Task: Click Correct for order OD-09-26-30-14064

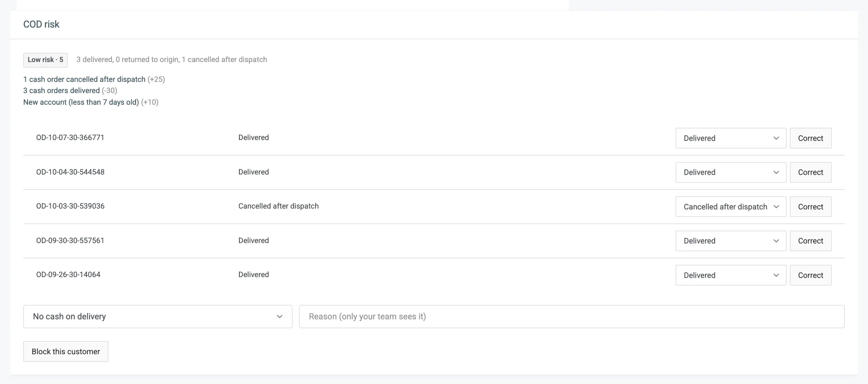Action: point(810,275)
